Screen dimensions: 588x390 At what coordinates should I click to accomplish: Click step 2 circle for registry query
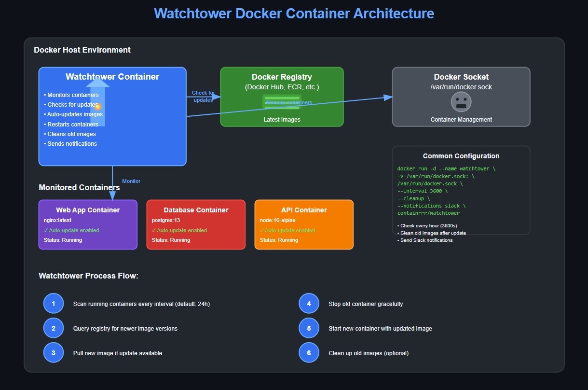point(54,328)
